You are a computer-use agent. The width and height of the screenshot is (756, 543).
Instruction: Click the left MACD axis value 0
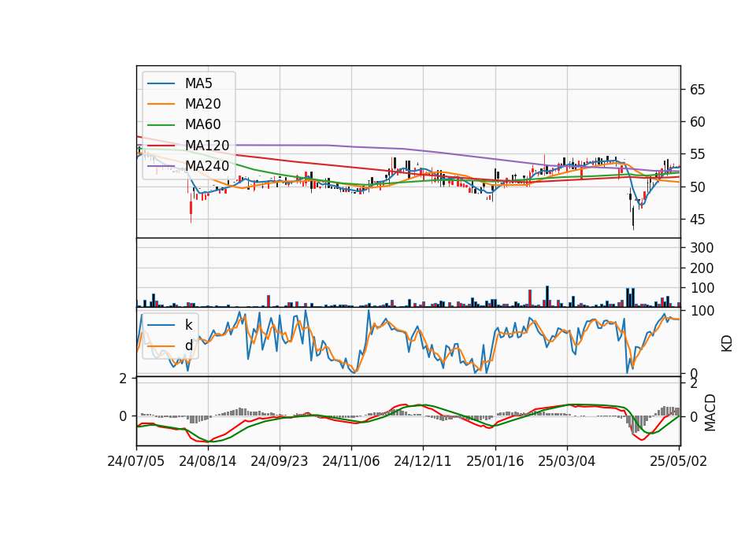tap(123, 416)
